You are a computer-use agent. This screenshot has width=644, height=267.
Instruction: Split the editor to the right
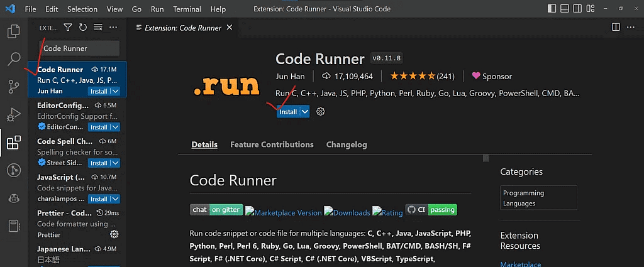pyautogui.click(x=616, y=28)
